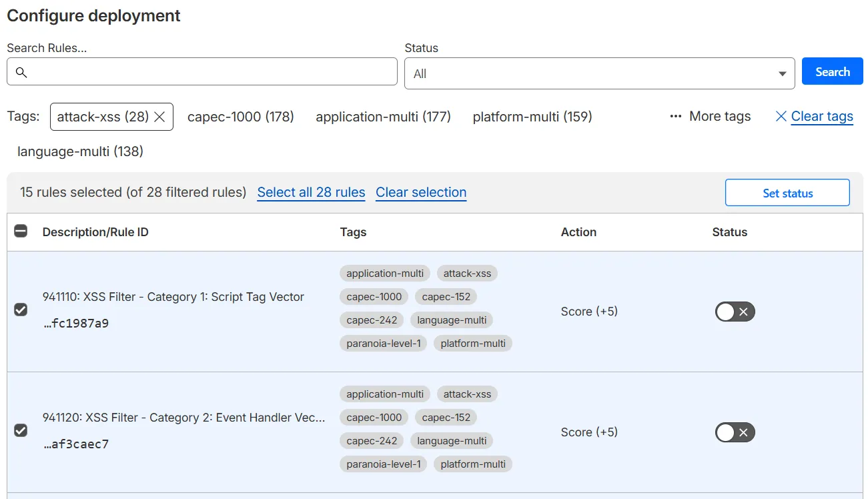Enable the status toggle for rule 941110
This screenshot has height=499, width=868.
(x=735, y=312)
